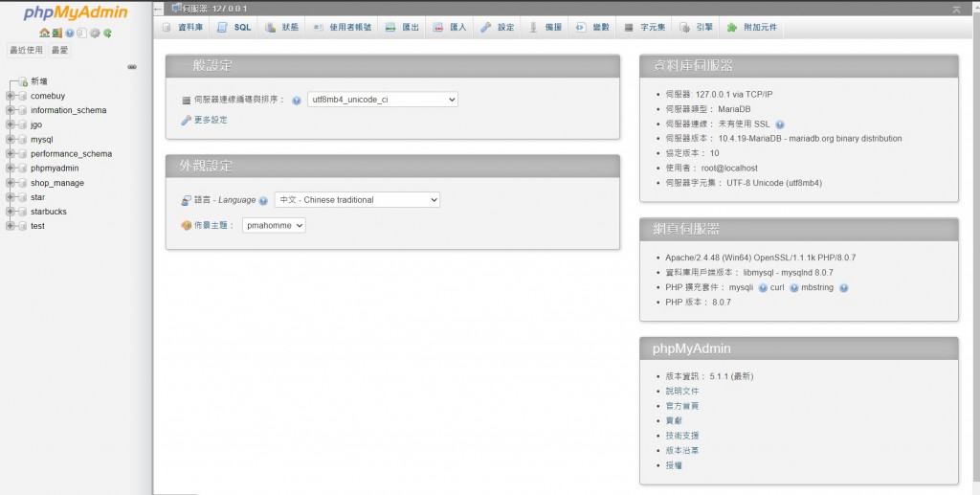Image resolution: width=980 pixels, height=495 pixels.
Task: Click the 最愛 favorites button
Action: coord(60,50)
